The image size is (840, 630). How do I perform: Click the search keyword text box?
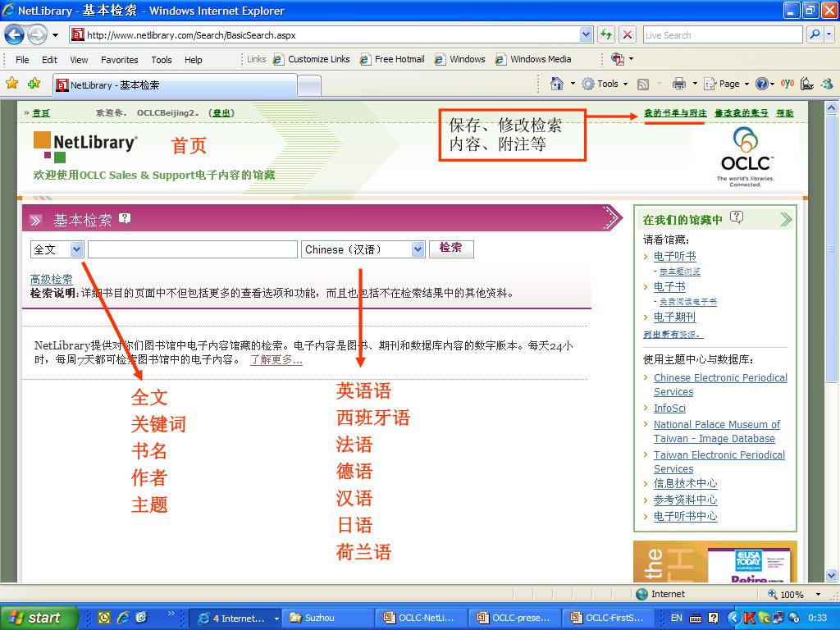click(192, 249)
